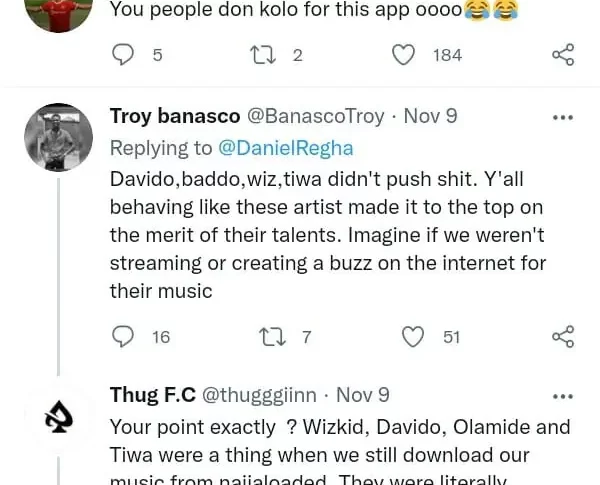Retweet the top tweet with 2 retweets
Image resolution: width=600 pixels, height=485 pixels.
(265, 54)
